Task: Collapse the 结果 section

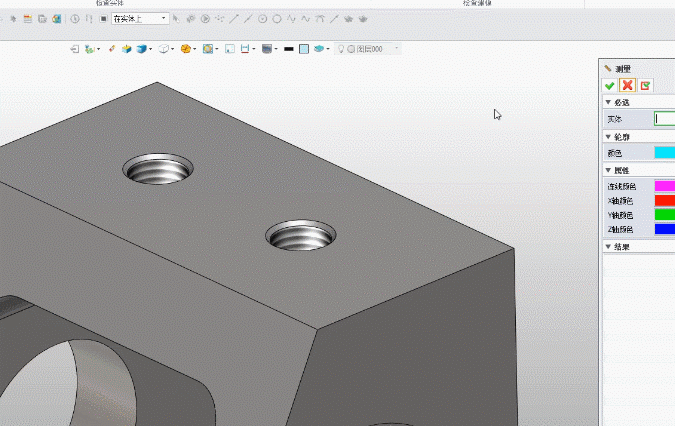Action: coord(608,246)
